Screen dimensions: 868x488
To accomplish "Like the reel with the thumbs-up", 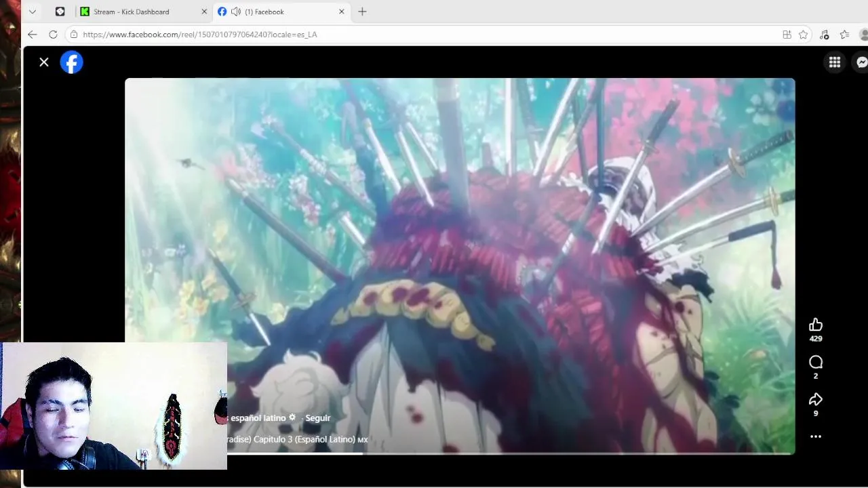I will (816, 325).
